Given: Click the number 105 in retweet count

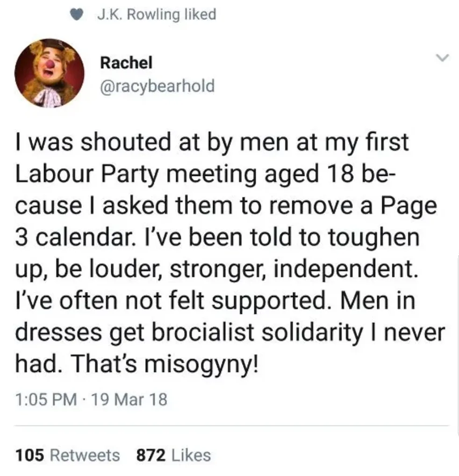Looking at the screenshot, I should (x=29, y=455).
